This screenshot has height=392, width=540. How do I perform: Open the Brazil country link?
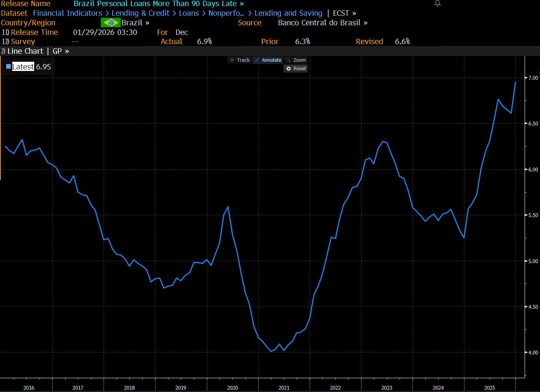(x=135, y=23)
